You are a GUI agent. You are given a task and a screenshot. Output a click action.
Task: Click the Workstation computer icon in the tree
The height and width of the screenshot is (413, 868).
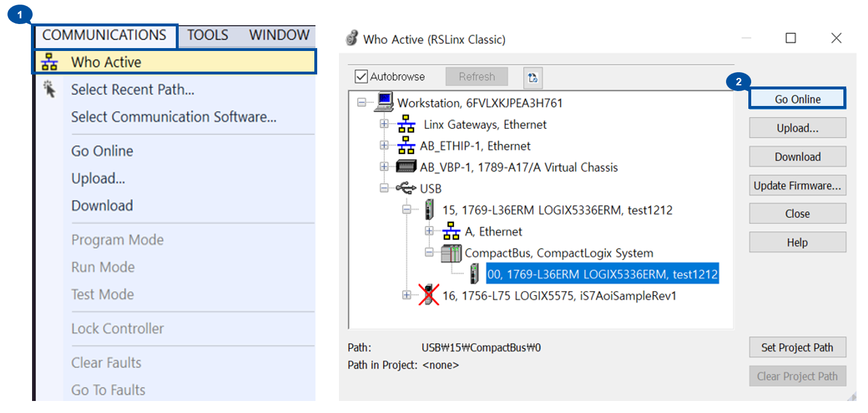pos(384,103)
